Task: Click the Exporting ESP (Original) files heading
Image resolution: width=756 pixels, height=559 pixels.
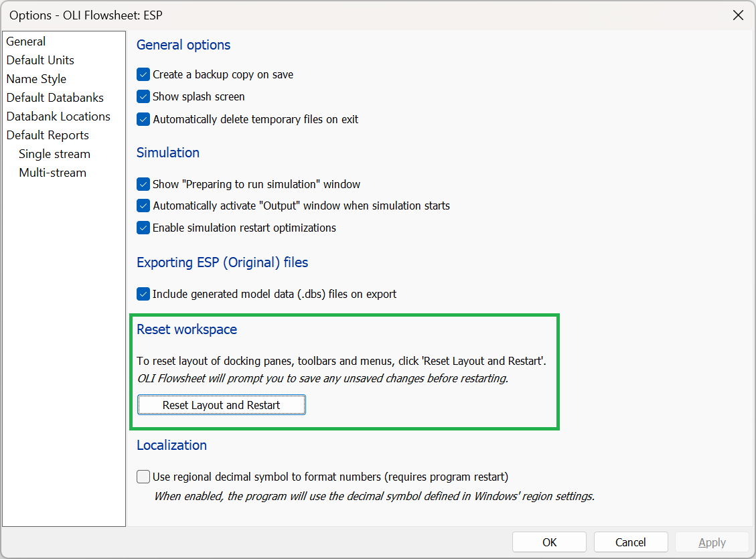Action: [222, 262]
